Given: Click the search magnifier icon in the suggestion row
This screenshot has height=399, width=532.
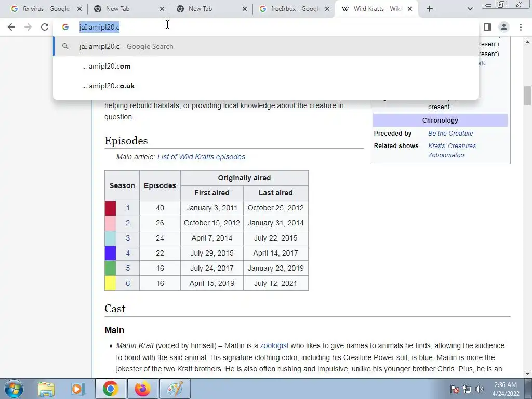Looking at the screenshot, I should 65,46.
